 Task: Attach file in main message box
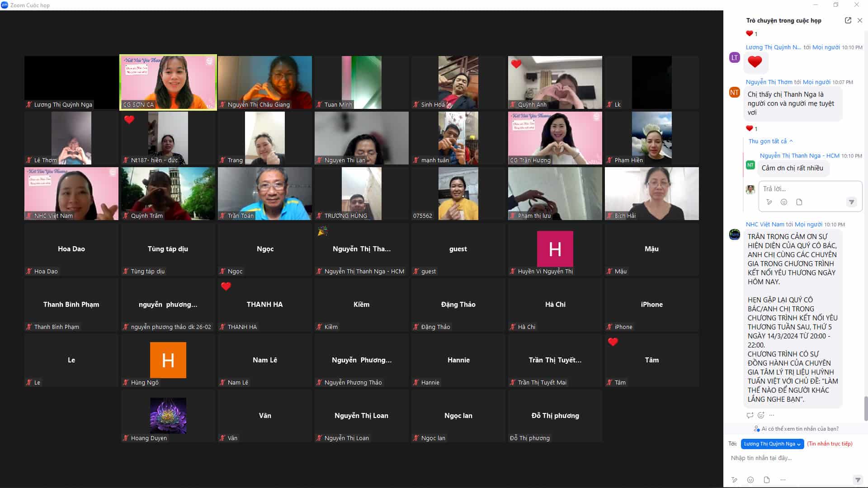(x=767, y=480)
